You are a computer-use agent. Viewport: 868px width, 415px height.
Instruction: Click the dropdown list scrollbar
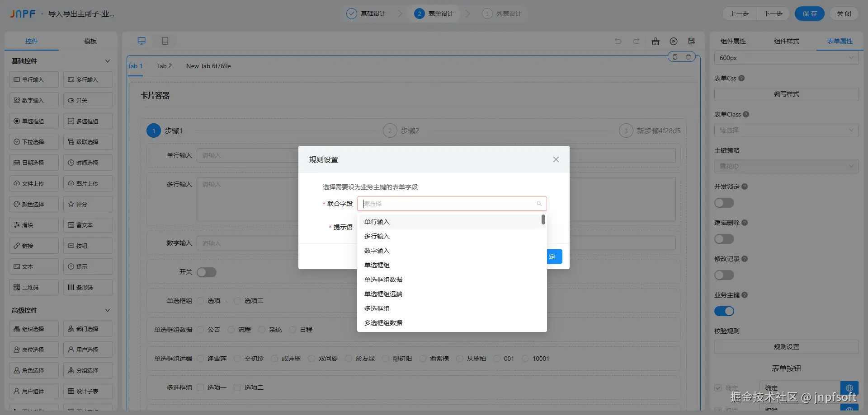pos(543,219)
